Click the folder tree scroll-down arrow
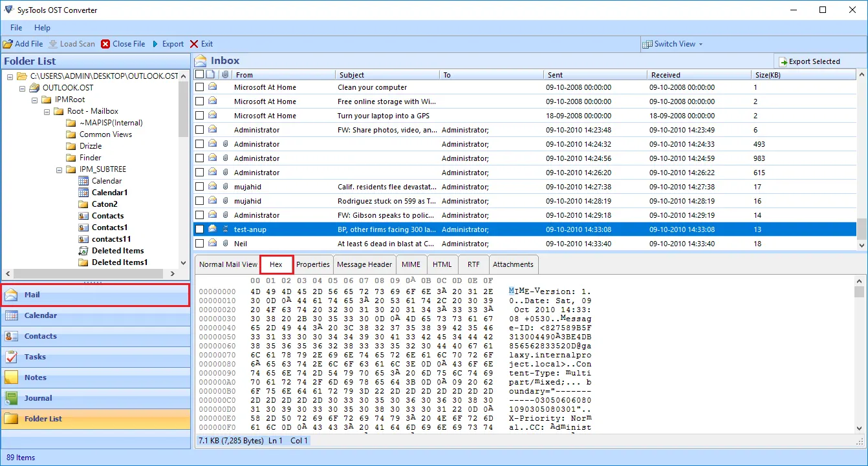 pos(184,262)
